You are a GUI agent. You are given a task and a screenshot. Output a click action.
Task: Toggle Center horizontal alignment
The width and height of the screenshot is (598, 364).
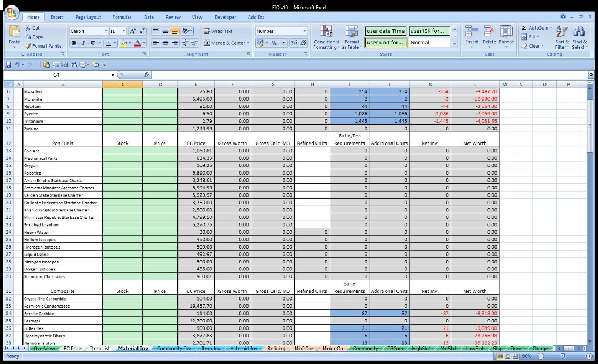tap(165, 43)
